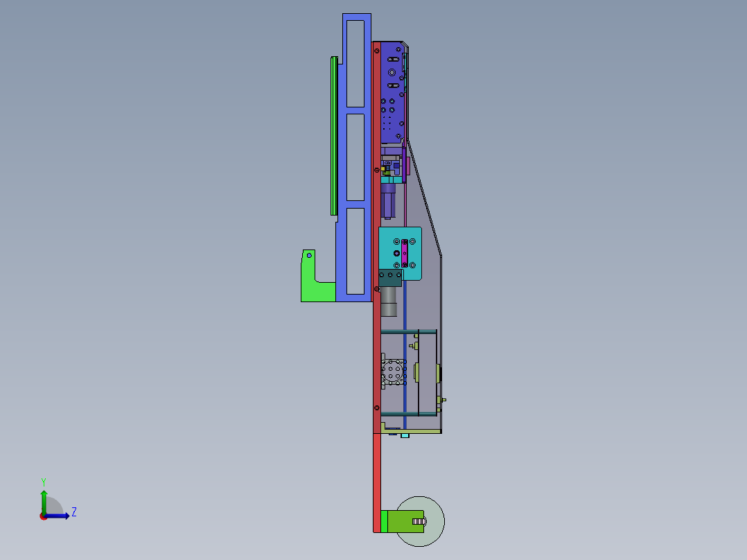The height and width of the screenshot is (560, 747).
Task: Pick the thin green strip beside the blue frame
Action: point(334,136)
